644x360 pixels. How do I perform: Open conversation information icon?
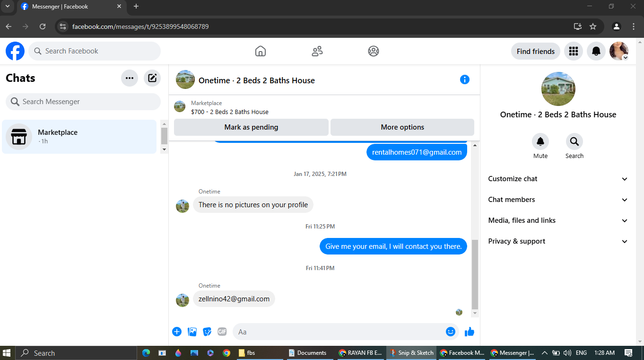pyautogui.click(x=465, y=79)
